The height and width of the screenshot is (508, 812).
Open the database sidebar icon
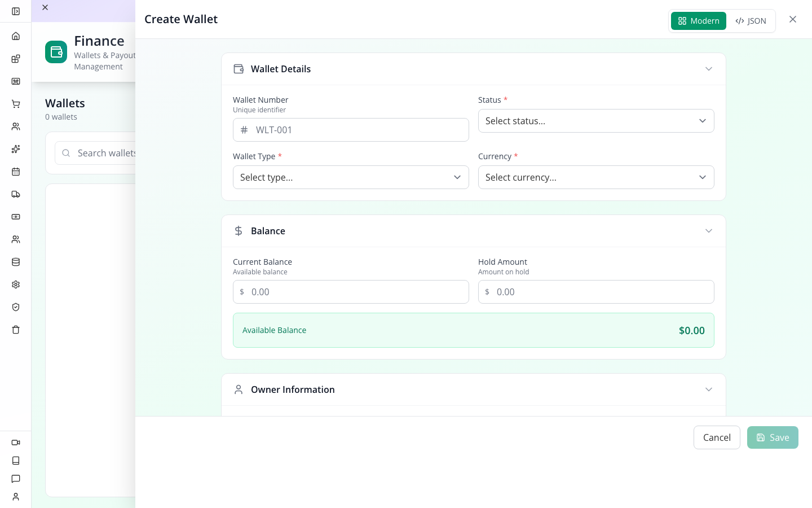click(x=16, y=262)
